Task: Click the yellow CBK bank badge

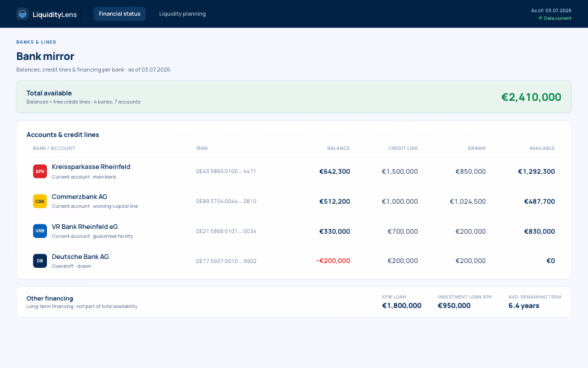Action: click(39, 201)
